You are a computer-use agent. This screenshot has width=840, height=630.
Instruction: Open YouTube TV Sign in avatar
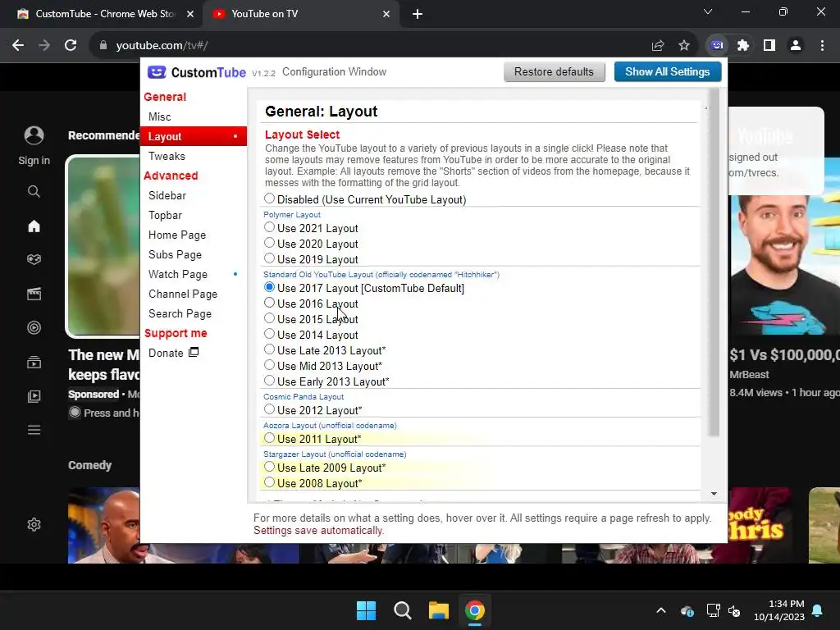point(34,135)
